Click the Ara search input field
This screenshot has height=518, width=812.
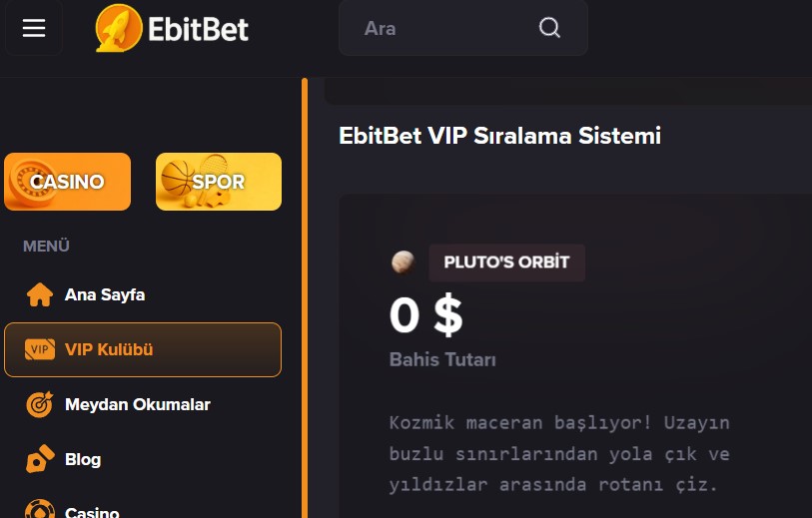pyautogui.click(x=439, y=28)
